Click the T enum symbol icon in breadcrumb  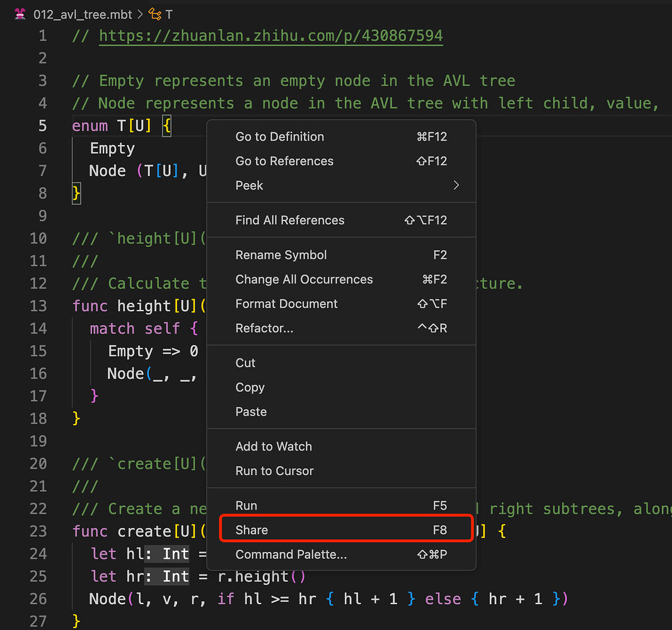point(154,14)
